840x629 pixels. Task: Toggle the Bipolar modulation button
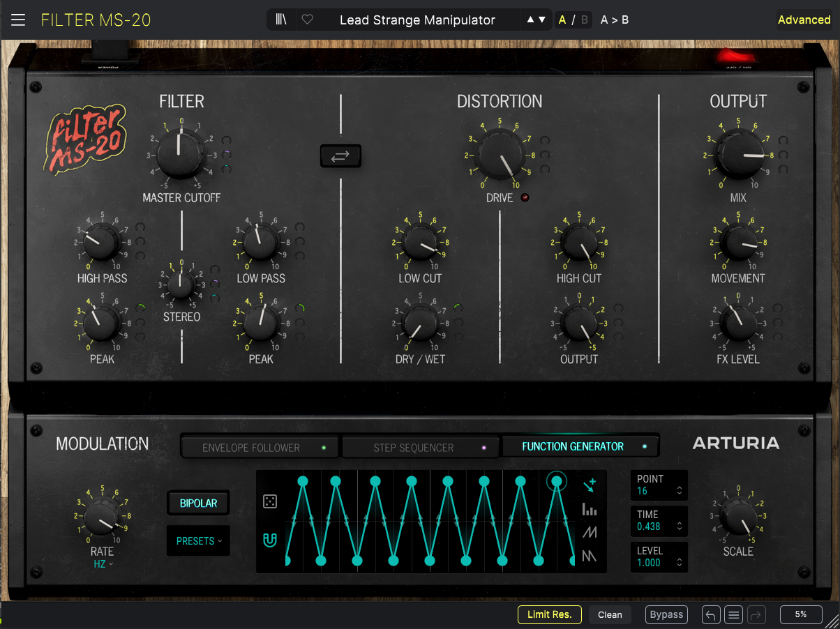coord(198,503)
